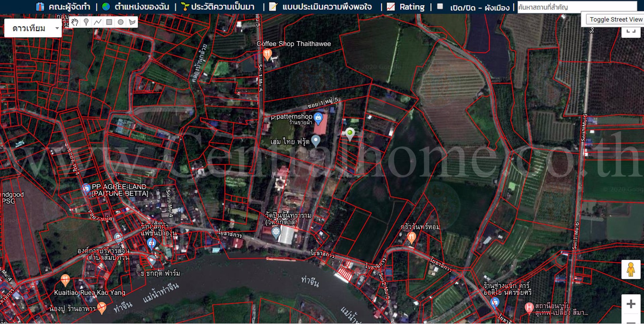644x324 pixels.
Task: Click the ค้นหาสถานที่สำคัญ search field
Action: (577, 7)
